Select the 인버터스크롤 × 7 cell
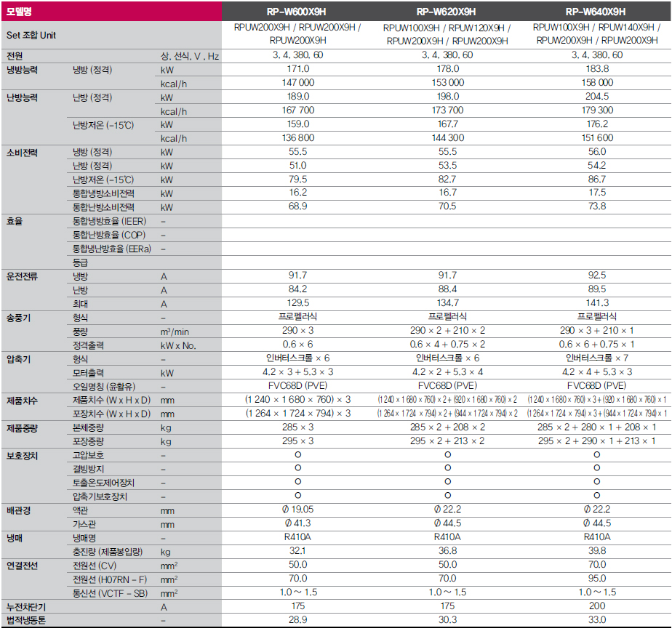 596,358
